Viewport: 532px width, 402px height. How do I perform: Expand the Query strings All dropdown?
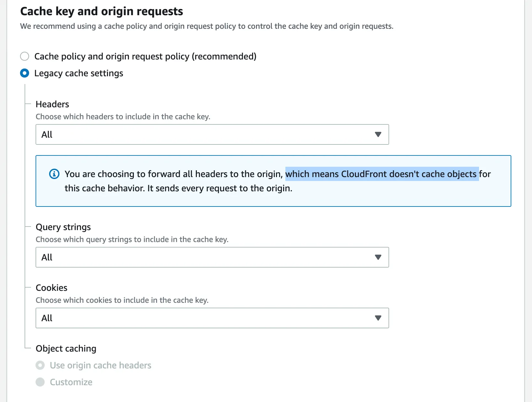point(212,257)
